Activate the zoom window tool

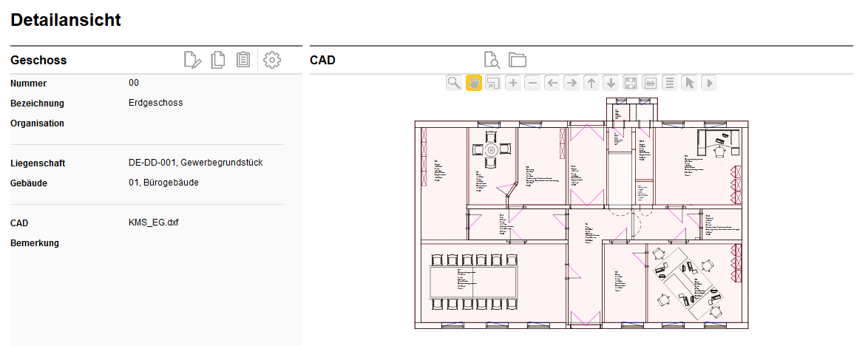pos(493,83)
